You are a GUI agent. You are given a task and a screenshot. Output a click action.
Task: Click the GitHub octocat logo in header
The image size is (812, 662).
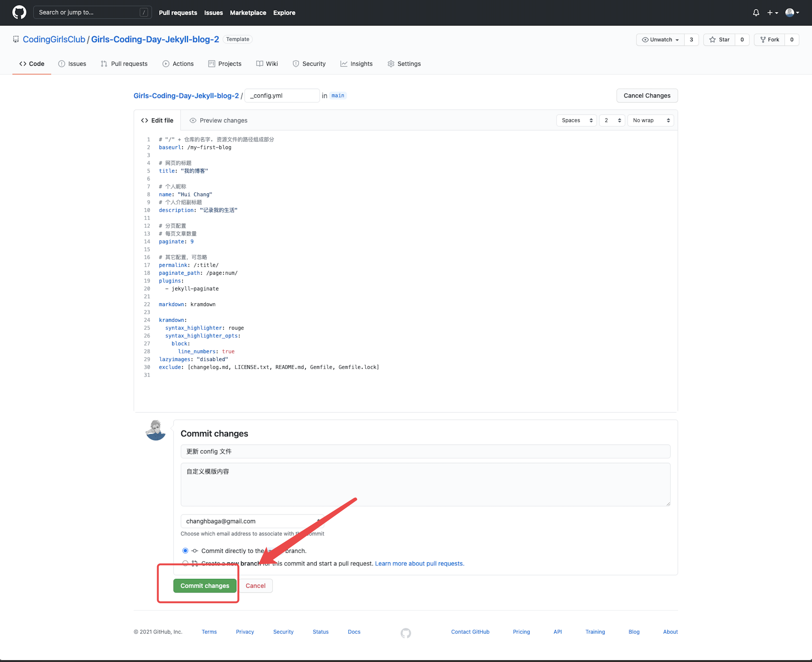19,12
